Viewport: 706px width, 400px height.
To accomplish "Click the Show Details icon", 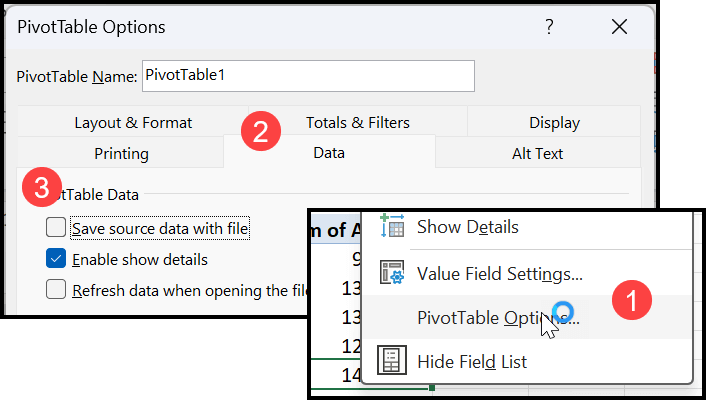I will [x=392, y=226].
